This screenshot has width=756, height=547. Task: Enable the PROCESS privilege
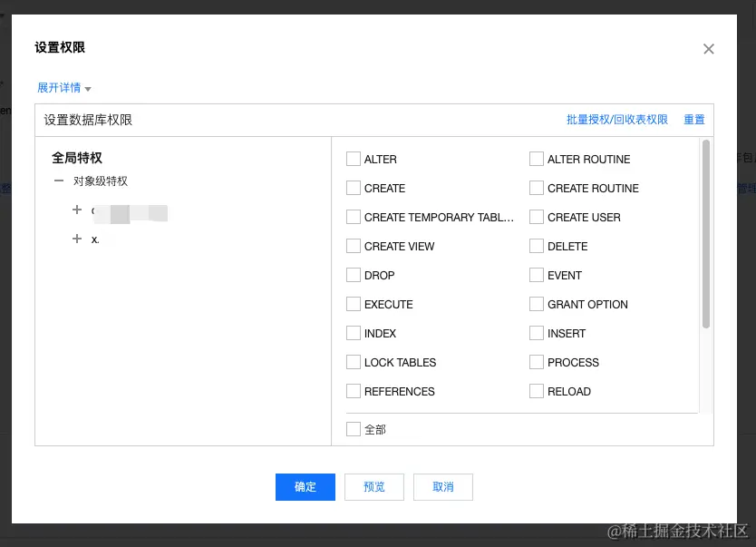[x=537, y=362]
